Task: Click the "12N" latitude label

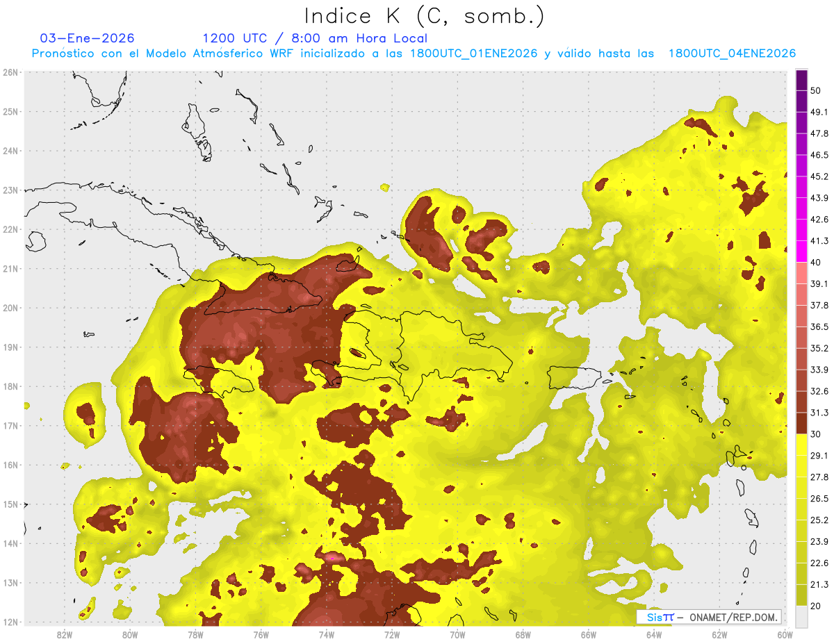Action: (x=10, y=622)
